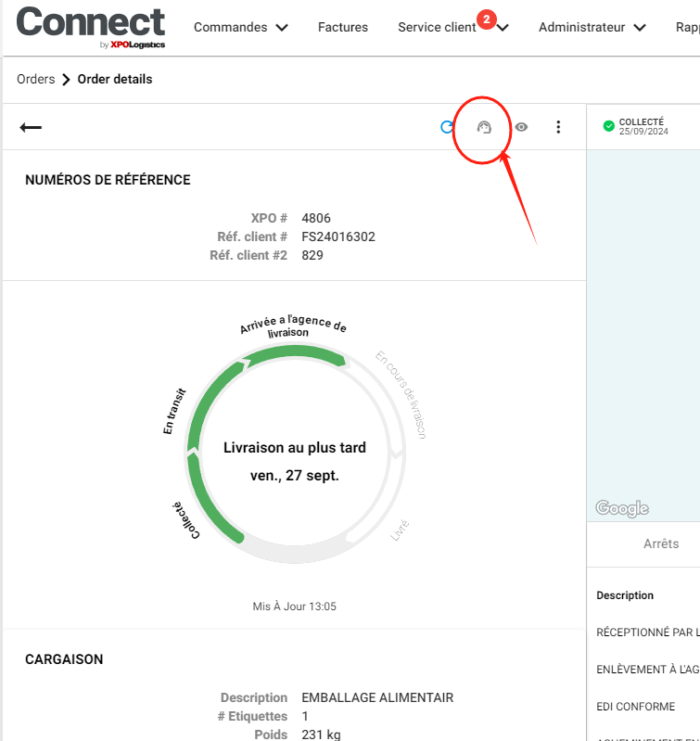Expand the Administrateur dropdown menu
The height and width of the screenshot is (741, 700).
click(x=592, y=28)
